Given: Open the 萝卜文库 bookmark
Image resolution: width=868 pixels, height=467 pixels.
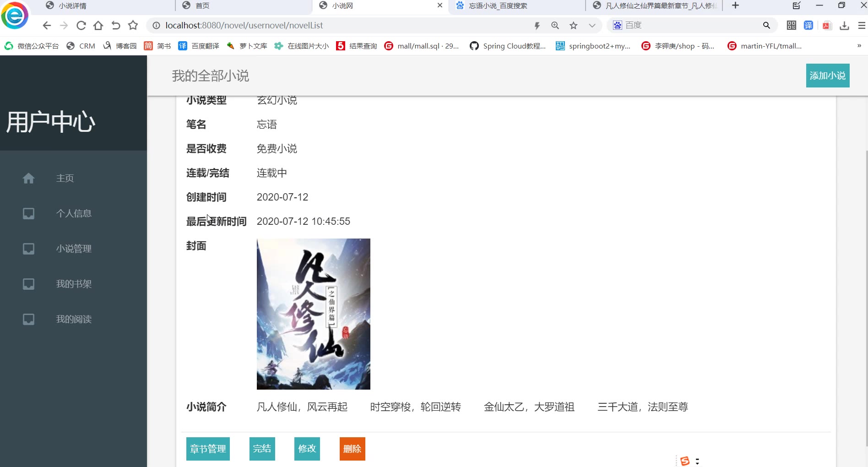Looking at the screenshot, I should [247, 46].
